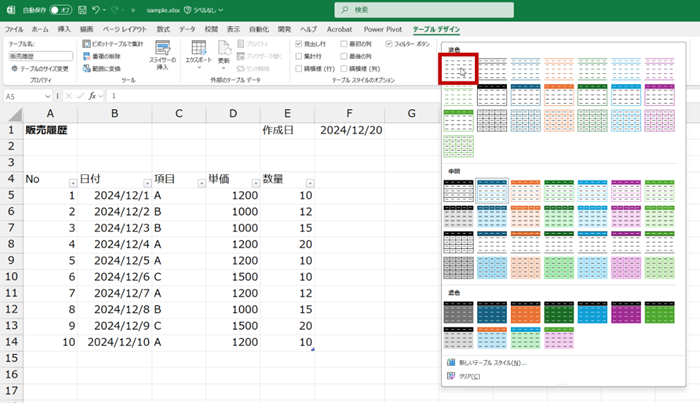Enable the Total Row (集計行) checkbox

299,57
